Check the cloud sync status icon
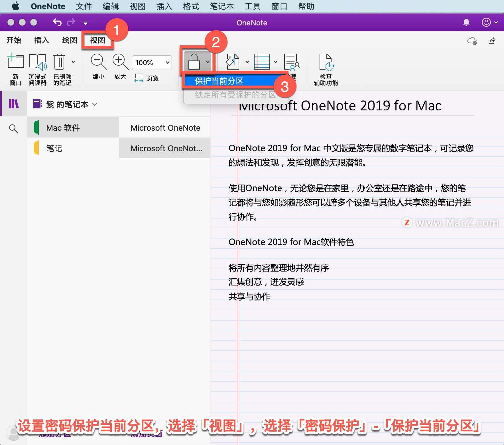Screen dimensions: 504x445 pyautogui.click(x=472, y=41)
